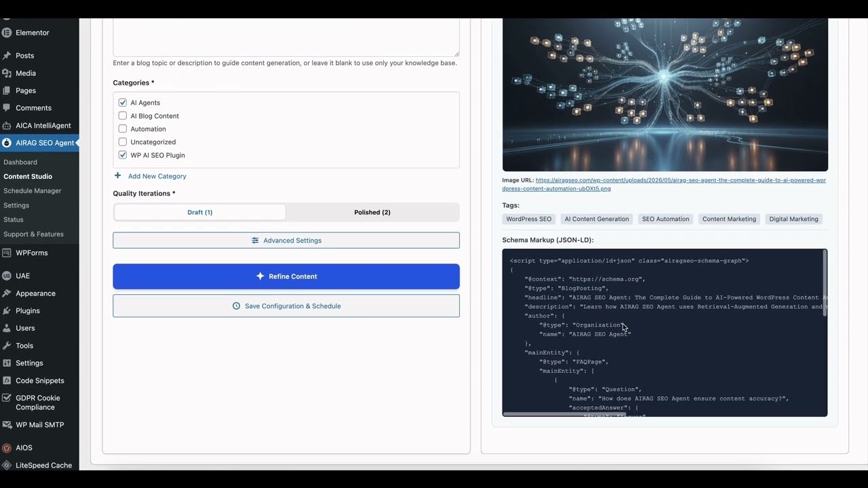Open Dashboard submenu item

20,162
